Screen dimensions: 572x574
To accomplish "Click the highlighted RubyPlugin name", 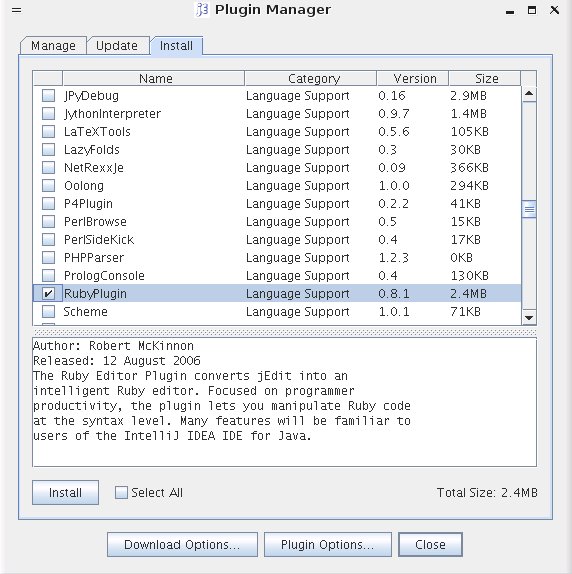I will point(95,293).
